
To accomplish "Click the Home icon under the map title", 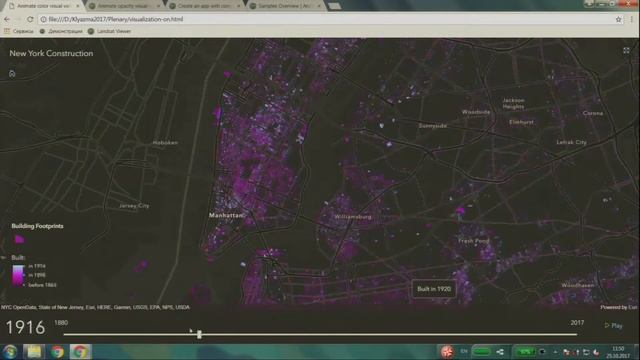I will 12,74.
